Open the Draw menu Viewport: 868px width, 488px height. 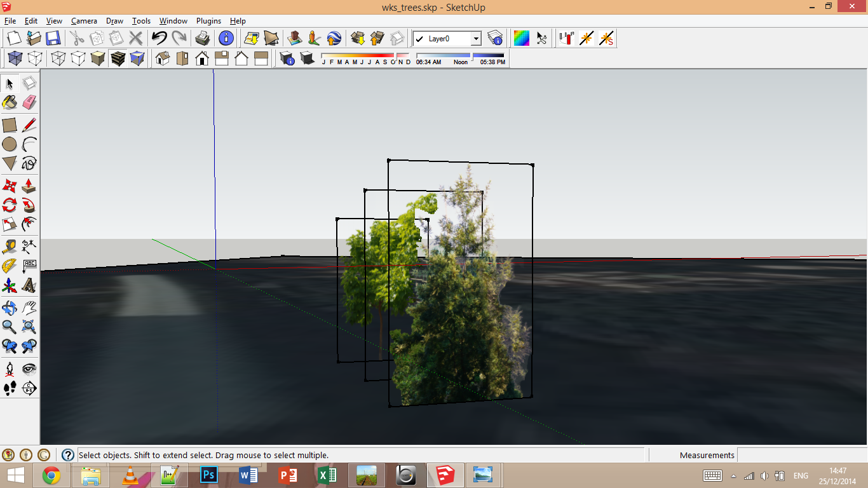(x=114, y=21)
